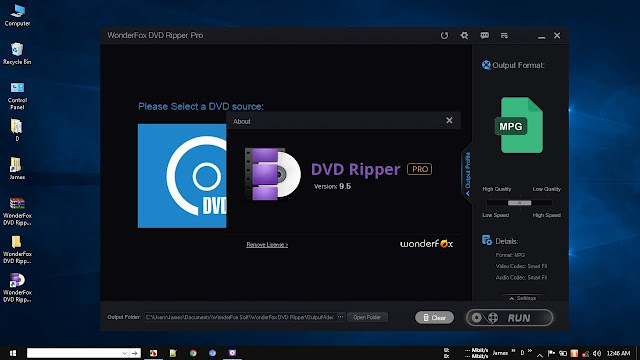Screen dimensions: 640x360
Task: Select the folder named D on desktop
Action: coord(17,130)
